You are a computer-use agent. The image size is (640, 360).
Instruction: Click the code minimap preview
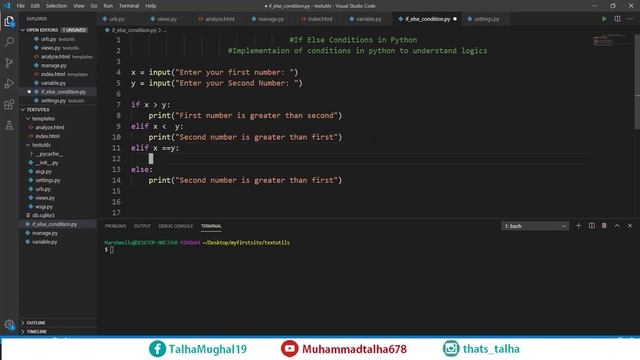point(610,41)
